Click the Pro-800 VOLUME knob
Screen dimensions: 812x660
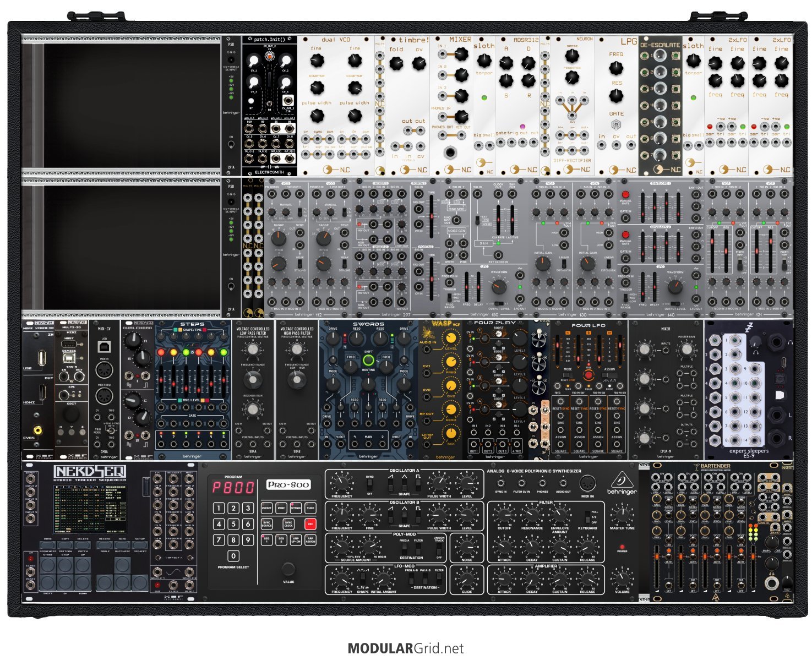coord(622,579)
